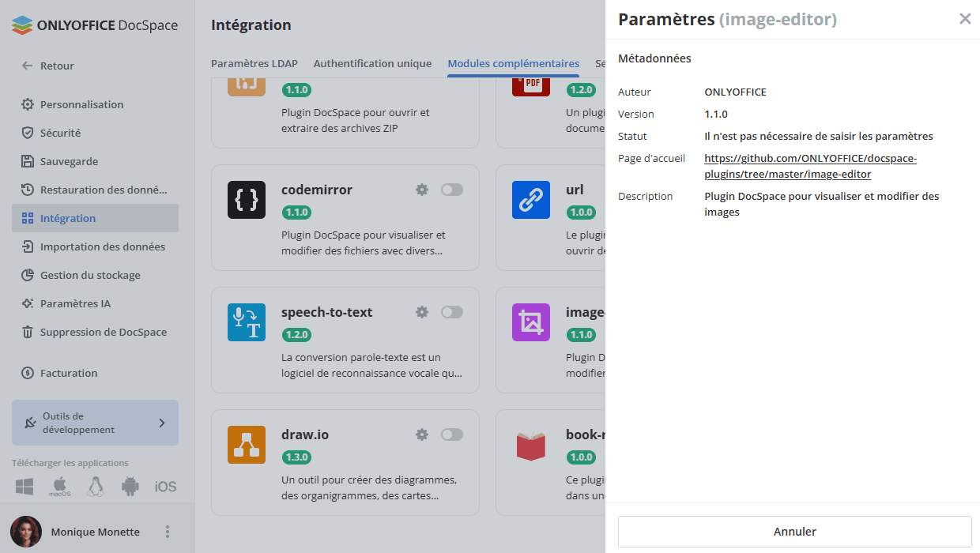Switch to the Paramètres LDAP tab
This screenshot has width=980, height=553.
pyautogui.click(x=256, y=63)
